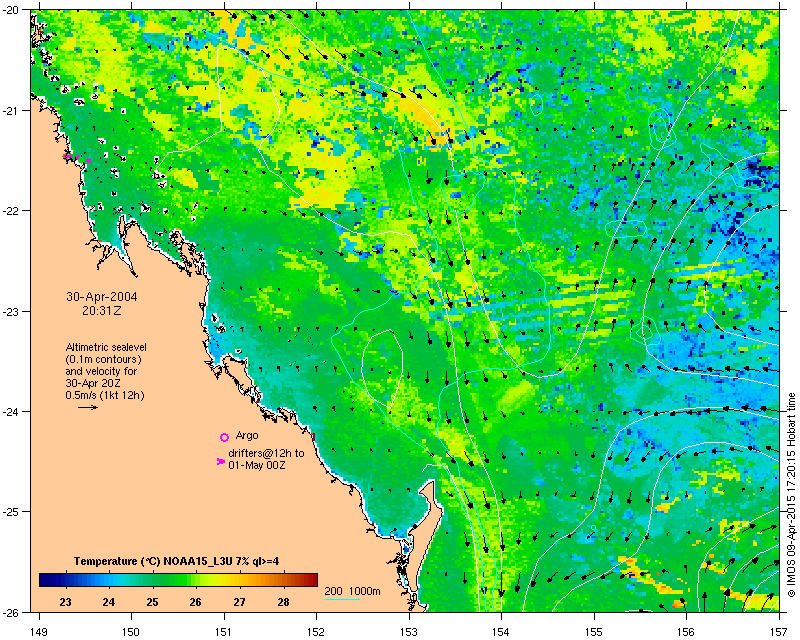Click the colorbar label '24'
This screenshot has height=640, width=800.
tap(109, 602)
